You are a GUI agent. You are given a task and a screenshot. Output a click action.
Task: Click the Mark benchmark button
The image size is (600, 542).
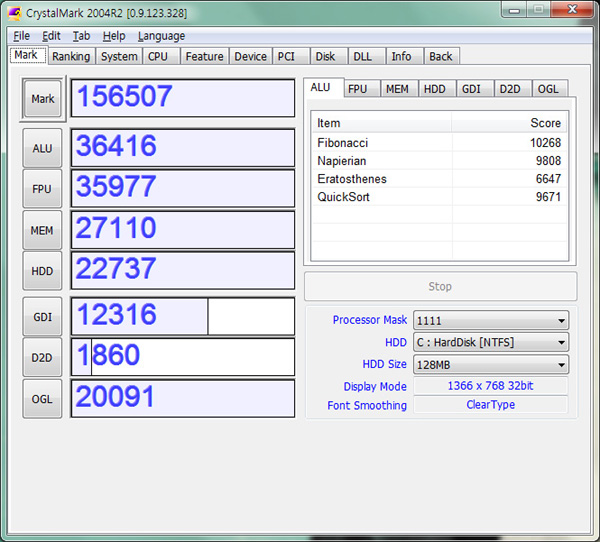[42, 99]
